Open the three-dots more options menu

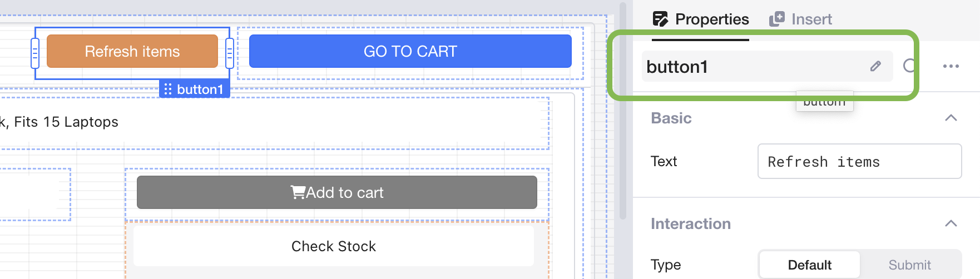pyautogui.click(x=951, y=67)
